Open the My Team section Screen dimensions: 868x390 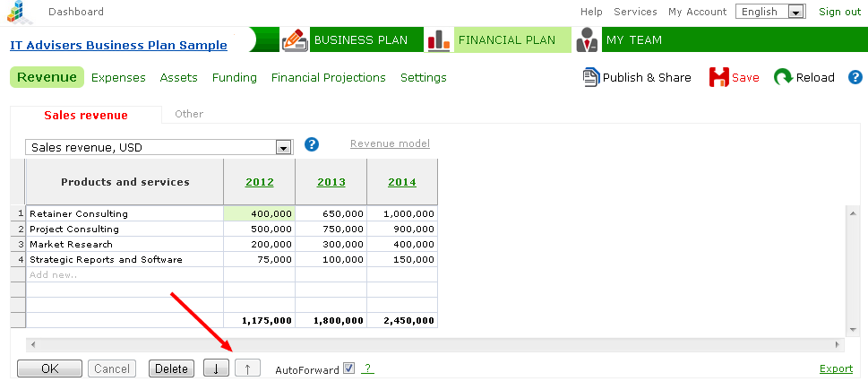[x=634, y=39]
